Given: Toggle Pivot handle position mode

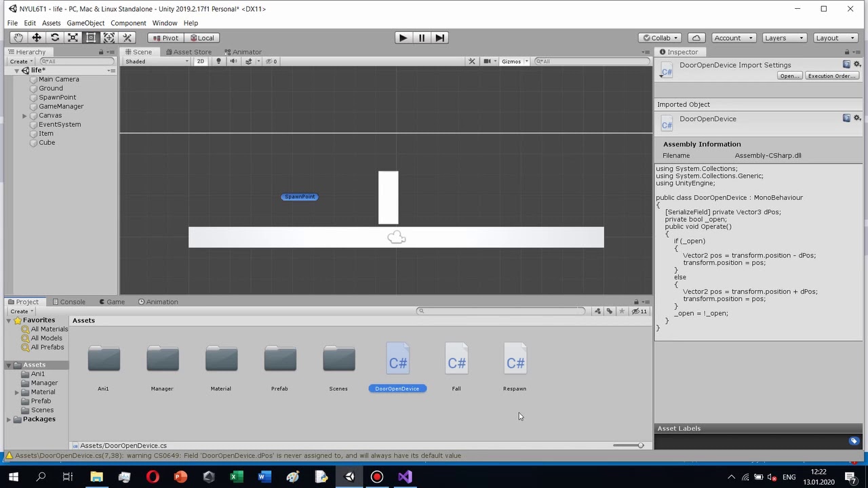Looking at the screenshot, I should click(x=165, y=38).
